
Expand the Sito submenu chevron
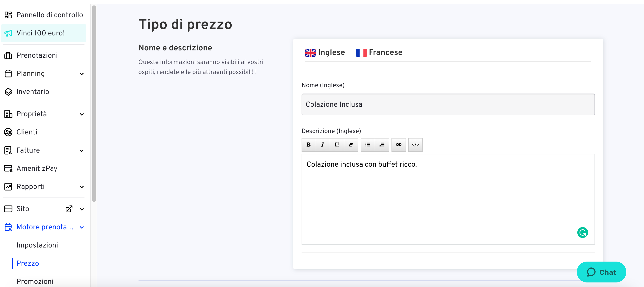[82, 209]
